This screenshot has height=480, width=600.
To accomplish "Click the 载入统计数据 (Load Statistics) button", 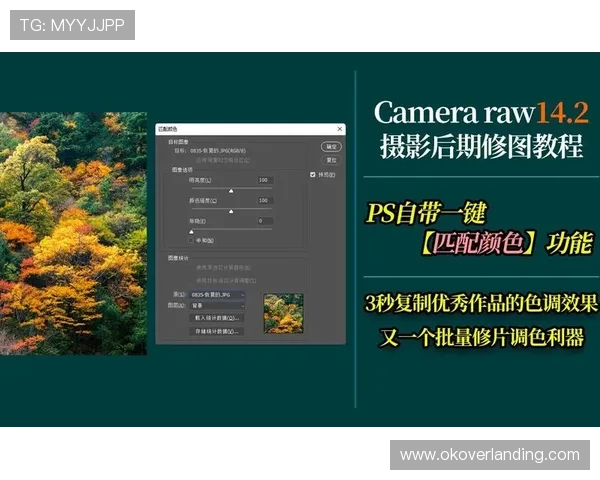I will click(217, 318).
